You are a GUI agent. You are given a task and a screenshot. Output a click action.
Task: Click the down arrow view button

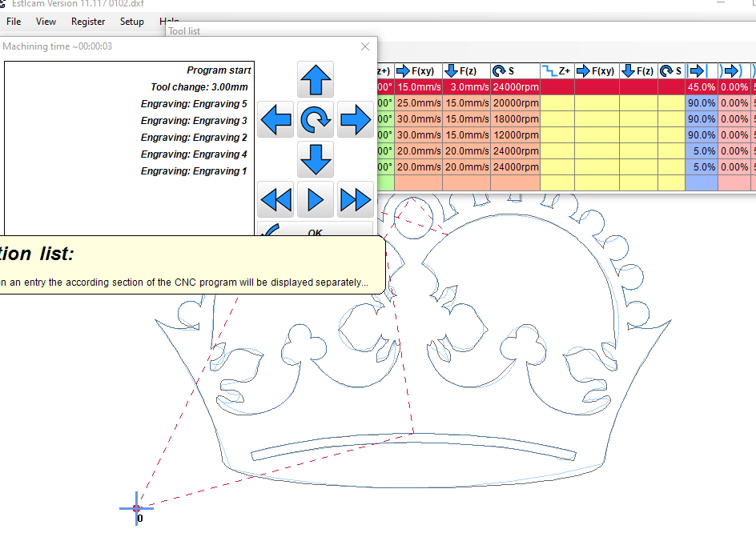click(x=316, y=159)
